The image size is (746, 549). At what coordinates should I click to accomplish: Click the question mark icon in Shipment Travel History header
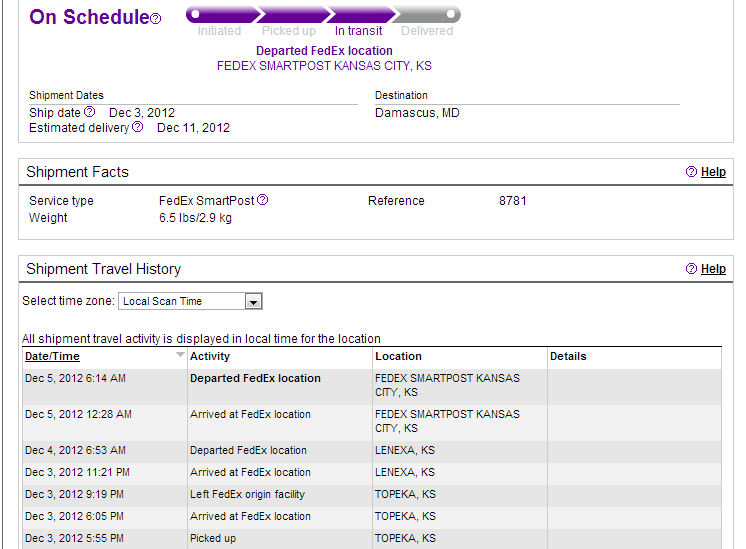[x=691, y=269]
